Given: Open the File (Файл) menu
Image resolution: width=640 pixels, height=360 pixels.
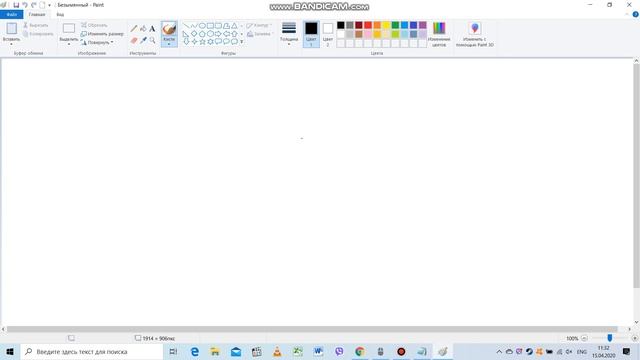Looking at the screenshot, I should [x=11, y=14].
